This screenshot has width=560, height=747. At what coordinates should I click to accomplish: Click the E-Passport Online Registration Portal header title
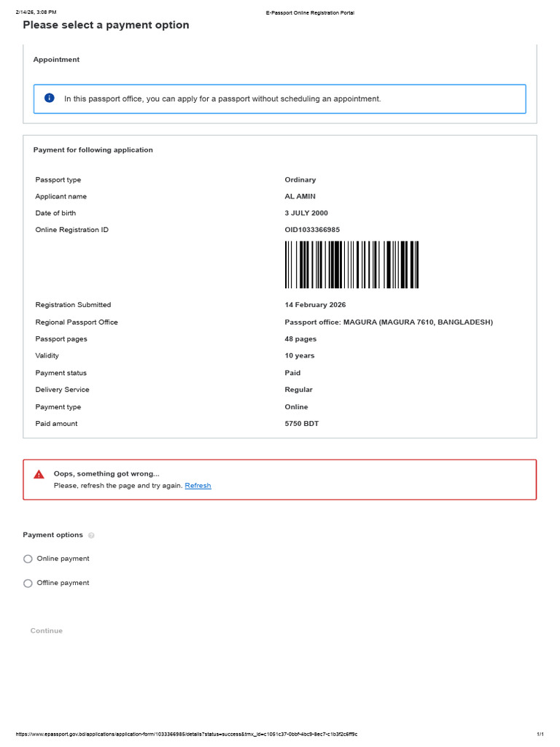click(x=310, y=13)
